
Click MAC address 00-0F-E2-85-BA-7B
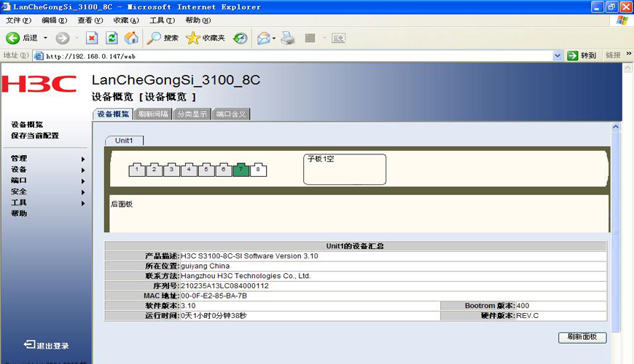pyautogui.click(x=214, y=296)
